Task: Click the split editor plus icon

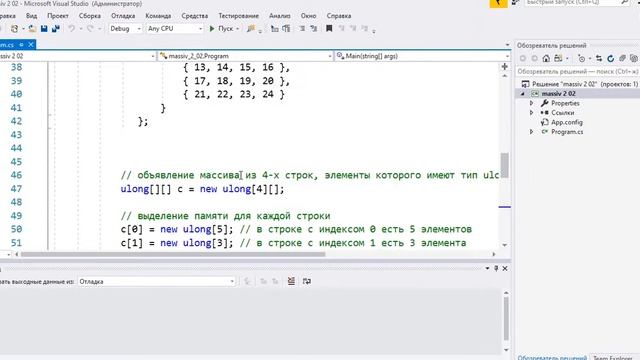Action: tap(504, 67)
